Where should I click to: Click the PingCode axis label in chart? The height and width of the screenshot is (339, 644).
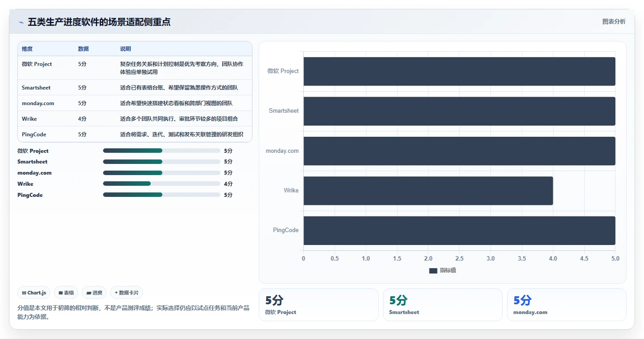(286, 230)
